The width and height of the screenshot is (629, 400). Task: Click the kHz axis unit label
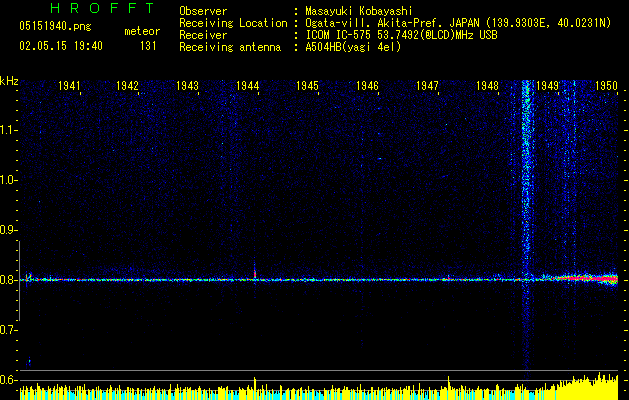click(9, 81)
